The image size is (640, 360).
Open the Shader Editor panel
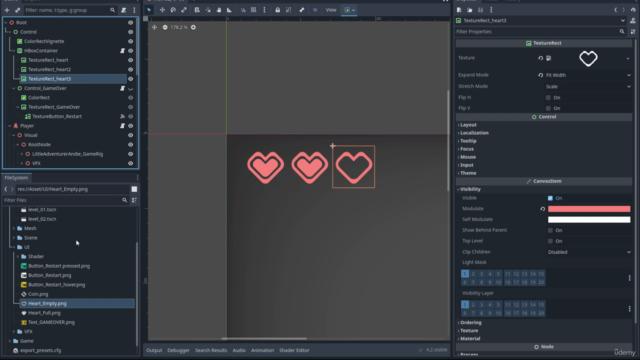294,350
